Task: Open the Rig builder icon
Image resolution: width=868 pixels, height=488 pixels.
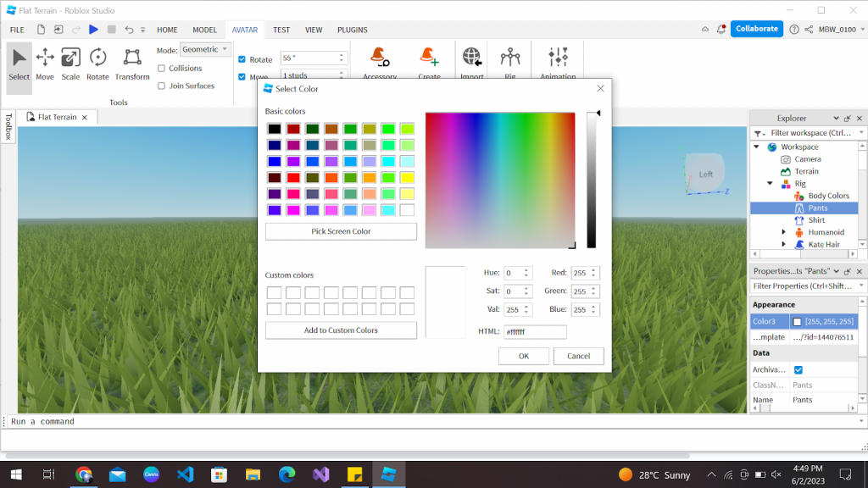Action: coord(509,59)
